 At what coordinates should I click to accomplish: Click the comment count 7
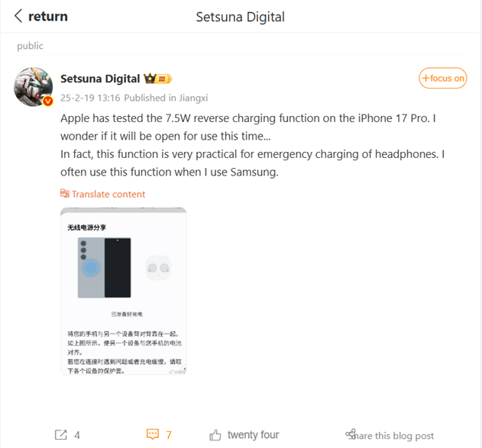click(x=169, y=435)
